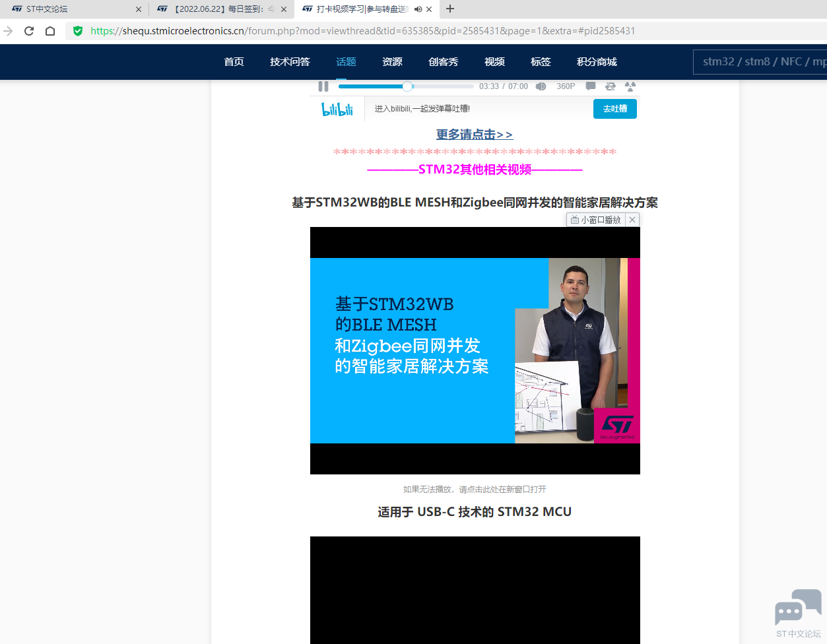Play the USB-C STM32 MCU video
The width and height of the screenshot is (827, 644).
tap(475, 590)
